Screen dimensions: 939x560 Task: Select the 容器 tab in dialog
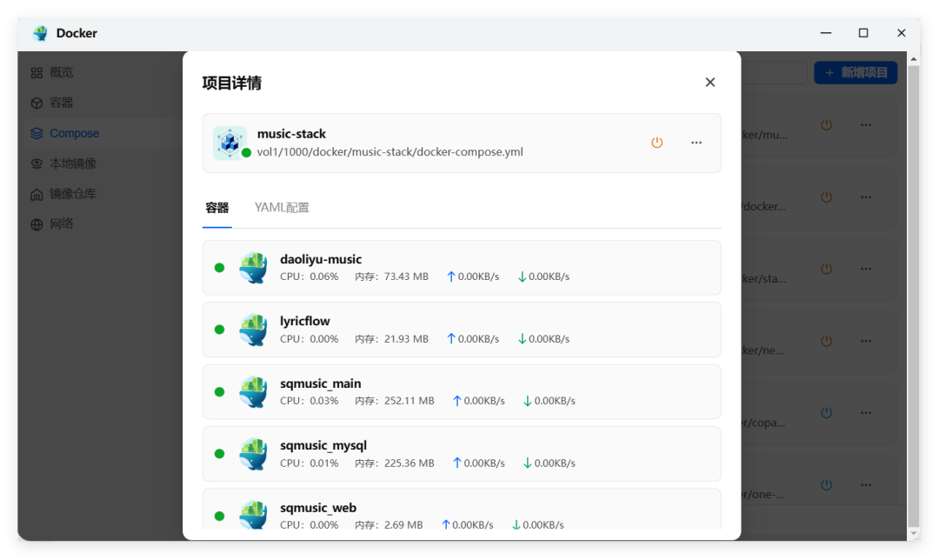pyautogui.click(x=216, y=207)
